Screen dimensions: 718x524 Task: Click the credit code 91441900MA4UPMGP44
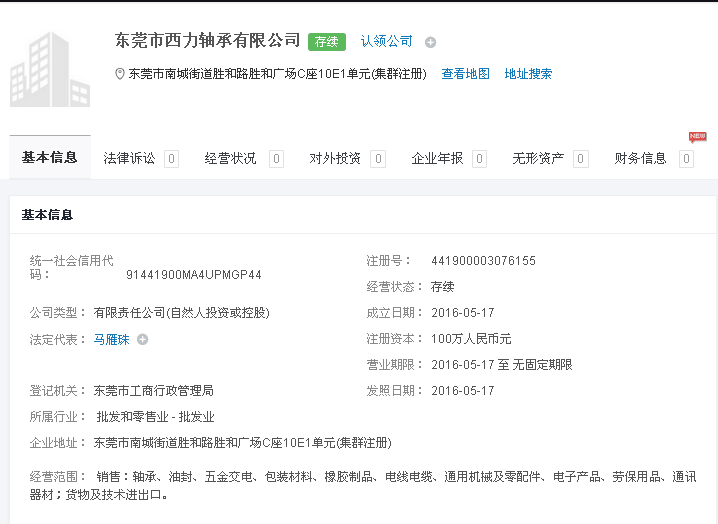point(194,274)
